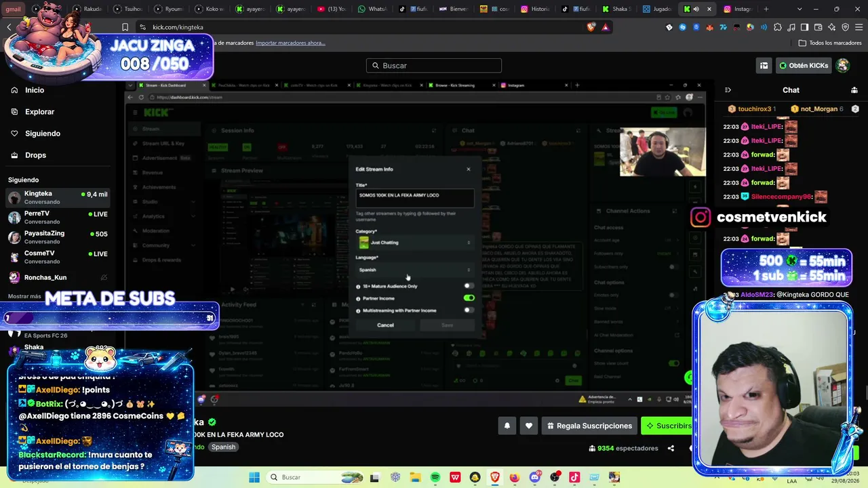Image resolution: width=868 pixels, height=488 pixels.
Task: Switch to the Shaka browser tab
Action: (616, 9)
